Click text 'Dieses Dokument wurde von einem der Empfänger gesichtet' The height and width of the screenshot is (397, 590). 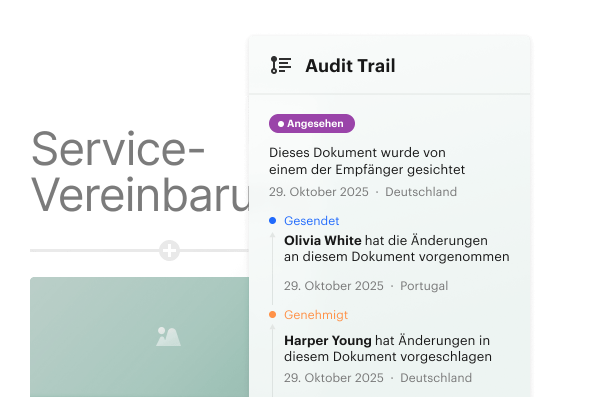point(367,161)
